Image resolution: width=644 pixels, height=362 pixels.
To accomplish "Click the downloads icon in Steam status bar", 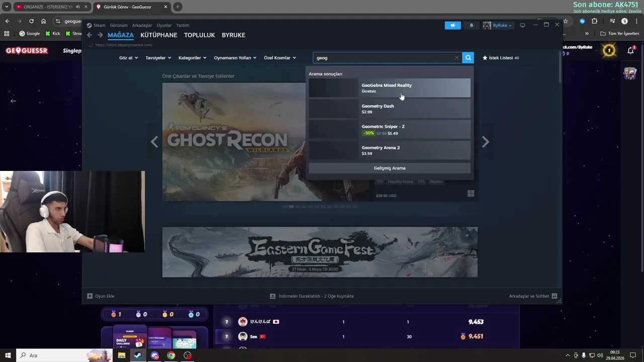I will coord(273,296).
